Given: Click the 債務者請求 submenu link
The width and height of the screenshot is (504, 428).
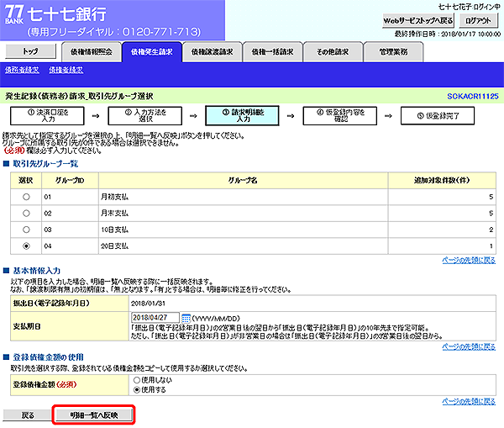Looking at the screenshot, I should click(x=22, y=70).
